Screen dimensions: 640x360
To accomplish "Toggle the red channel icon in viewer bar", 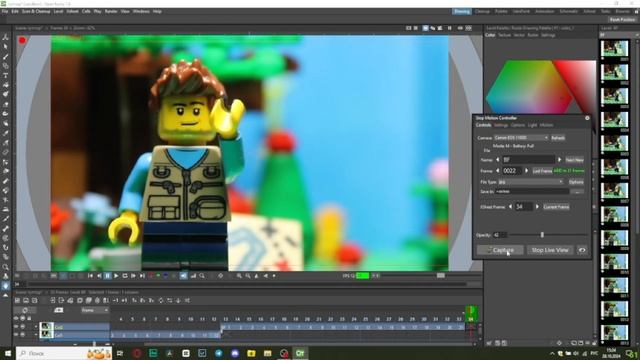I will [151, 276].
